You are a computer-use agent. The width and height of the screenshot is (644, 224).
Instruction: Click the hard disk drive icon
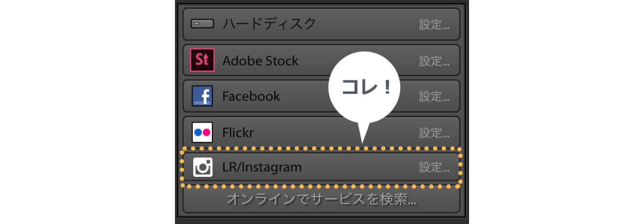(x=202, y=24)
